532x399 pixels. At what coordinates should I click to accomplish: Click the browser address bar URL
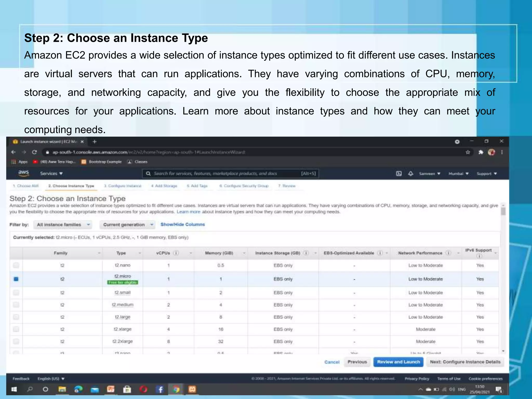point(149,152)
